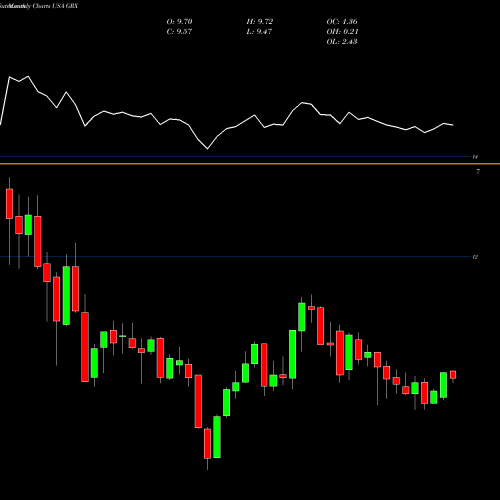Click the lowest red candlestick at the chart bottom

coord(207,444)
